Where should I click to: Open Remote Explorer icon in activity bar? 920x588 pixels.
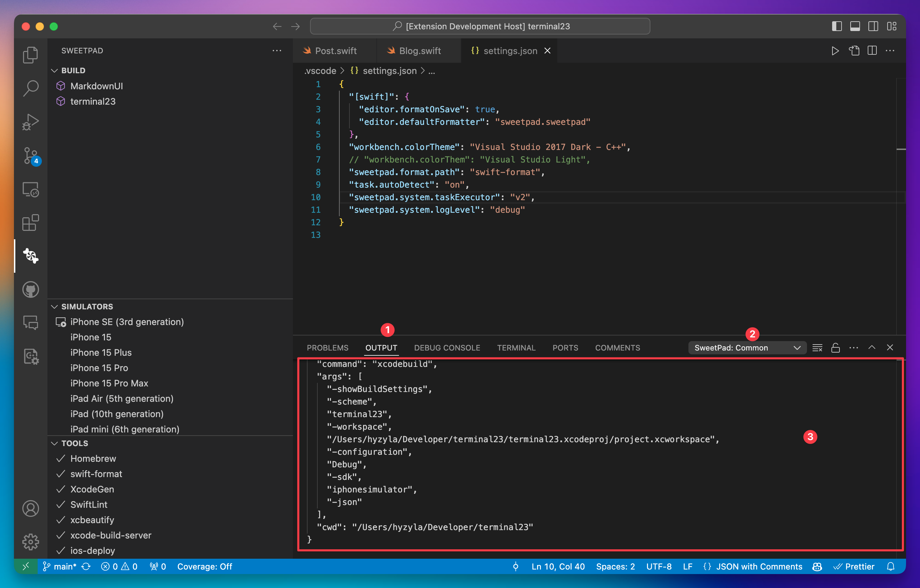[x=31, y=189]
